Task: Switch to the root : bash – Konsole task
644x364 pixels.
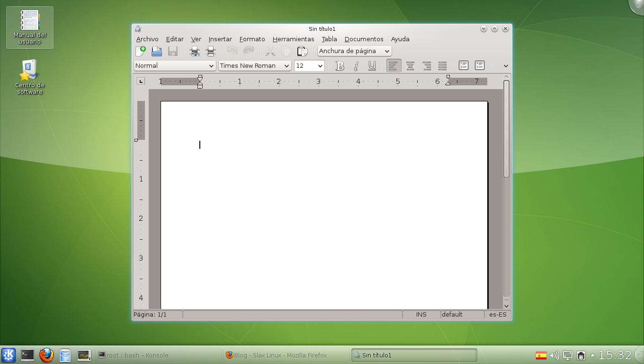Action: pos(158,355)
